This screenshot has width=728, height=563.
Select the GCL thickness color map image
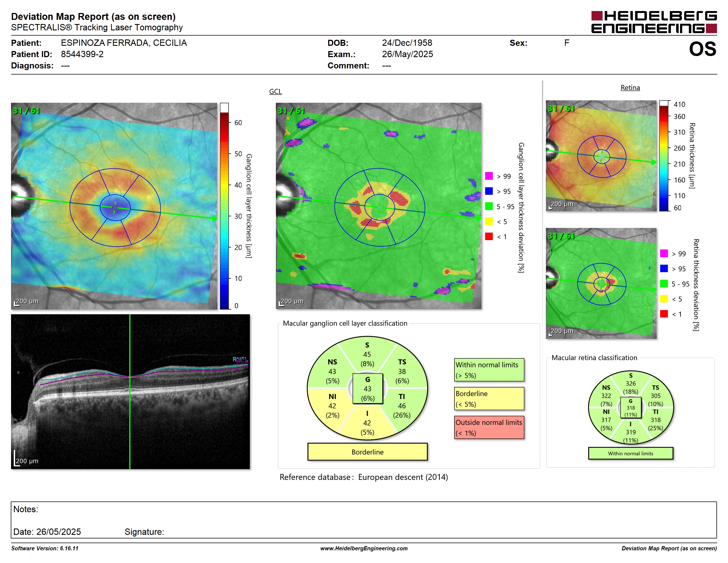[114, 206]
